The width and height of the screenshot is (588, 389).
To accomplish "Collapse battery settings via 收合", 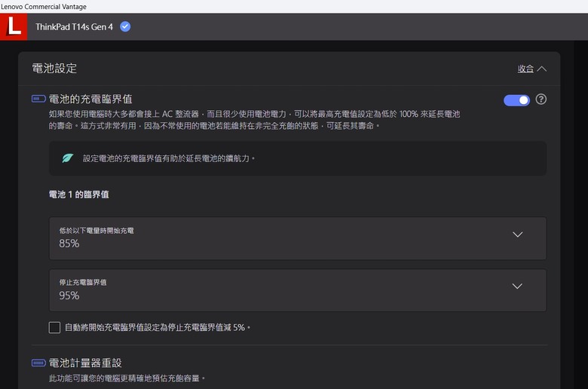I will [x=531, y=69].
